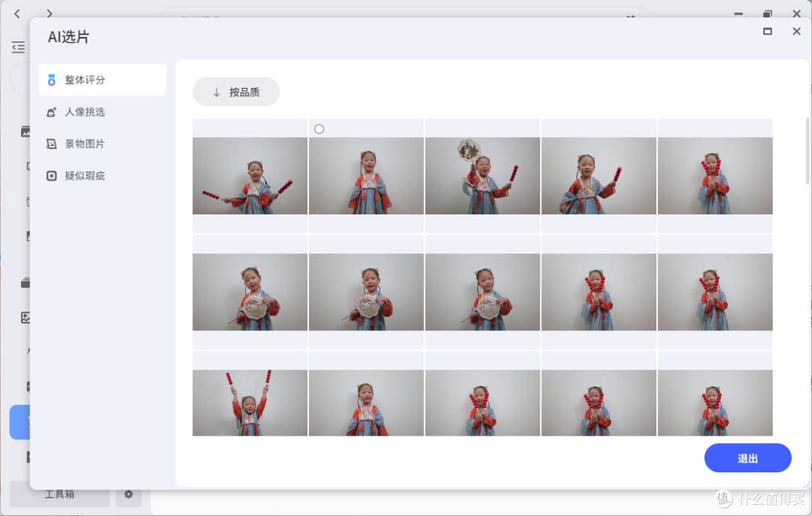Select third-row photo of girl raising both sticks up
The image size is (812, 516).
250,403
